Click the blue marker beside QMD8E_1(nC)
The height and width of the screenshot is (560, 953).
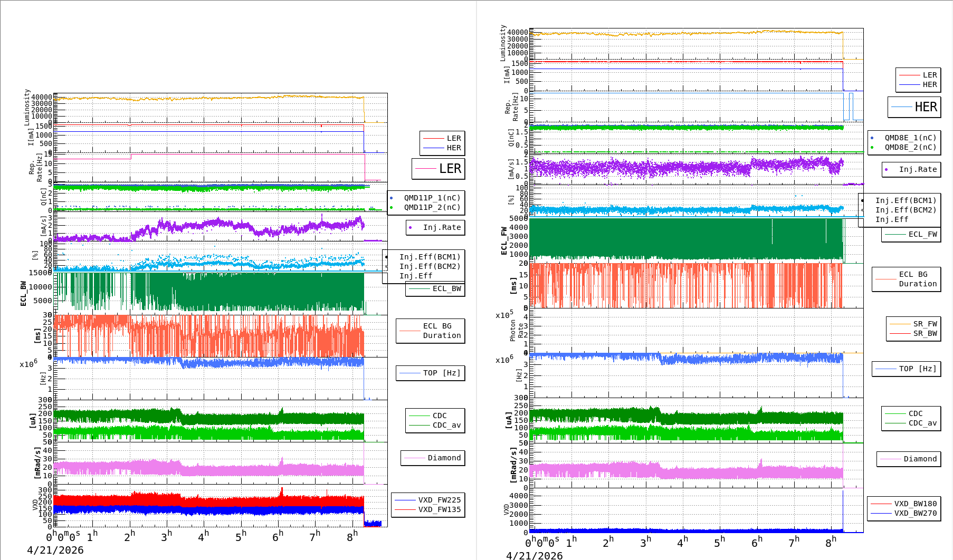[x=872, y=138]
